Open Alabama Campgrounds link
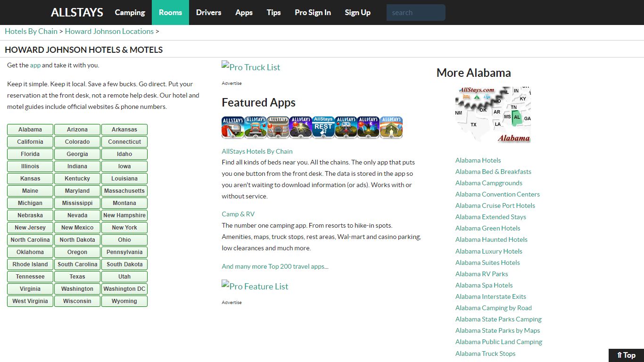Screen dimensions: 644x362 [489, 183]
